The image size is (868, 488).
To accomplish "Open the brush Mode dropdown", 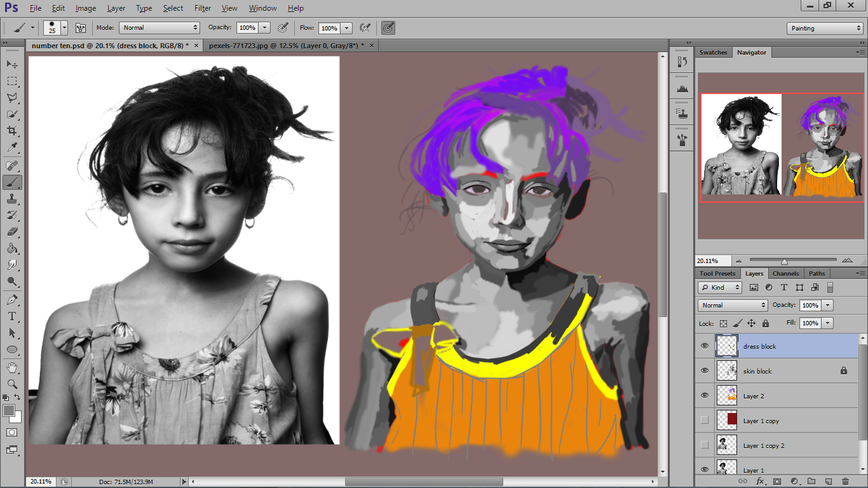I will pyautogui.click(x=159, y=28).
